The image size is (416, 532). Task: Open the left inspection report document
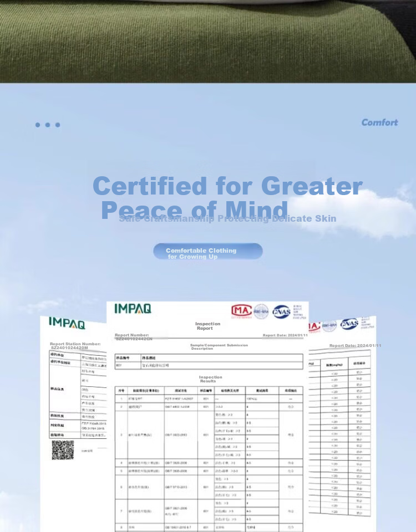tap(73, 424)
